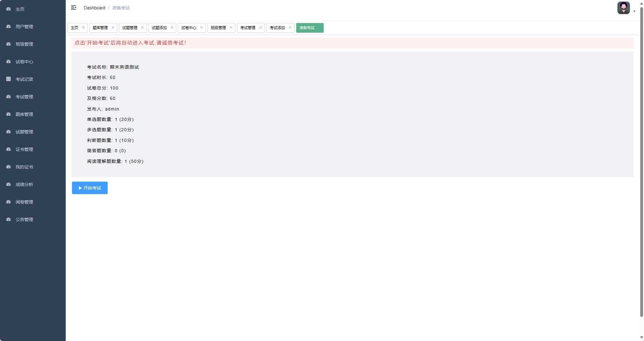Image resolution: width=644 pixels, height=341 pixels.
Task: Expand the dropdown arrow next to avatar
Action: click(x=634, y=11)
